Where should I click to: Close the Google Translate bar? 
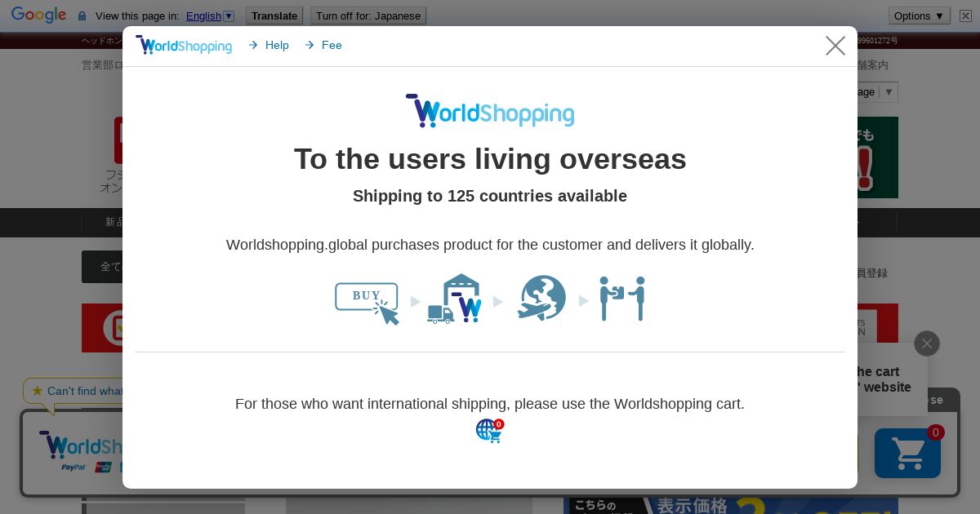point(965,16)
